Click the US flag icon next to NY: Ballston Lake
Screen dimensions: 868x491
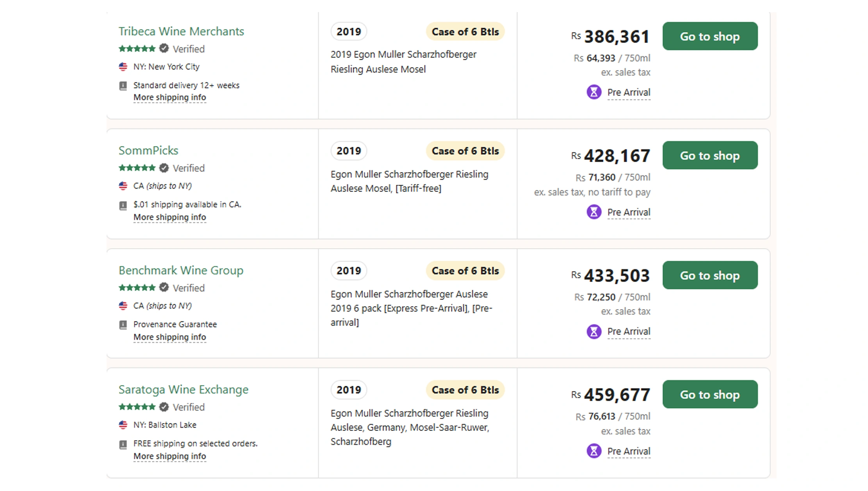pyautogui.click(x=123, y=425)
